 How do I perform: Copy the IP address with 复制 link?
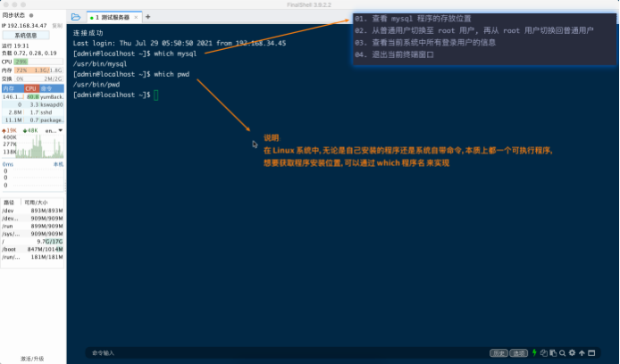pyautogui.click(x=57, y=26)
